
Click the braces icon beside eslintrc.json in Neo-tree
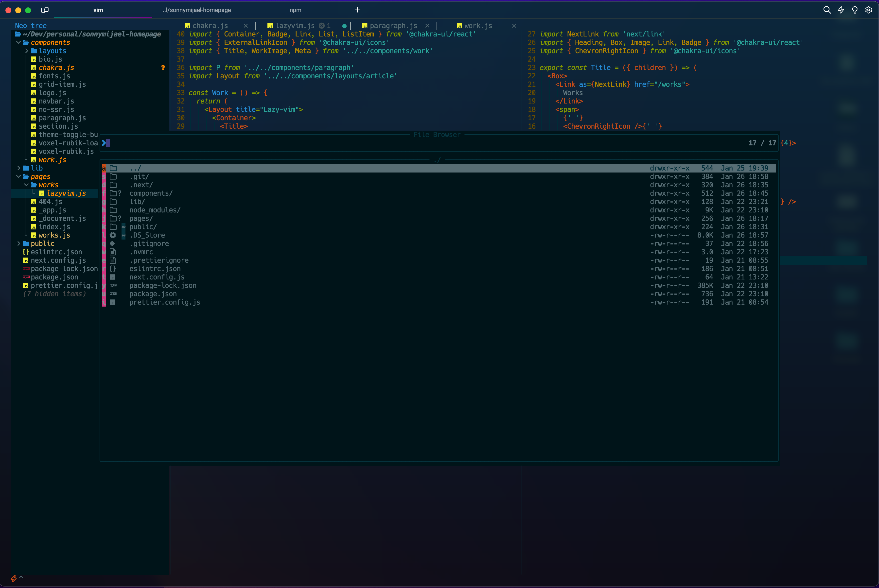click(x=26, y=252)
